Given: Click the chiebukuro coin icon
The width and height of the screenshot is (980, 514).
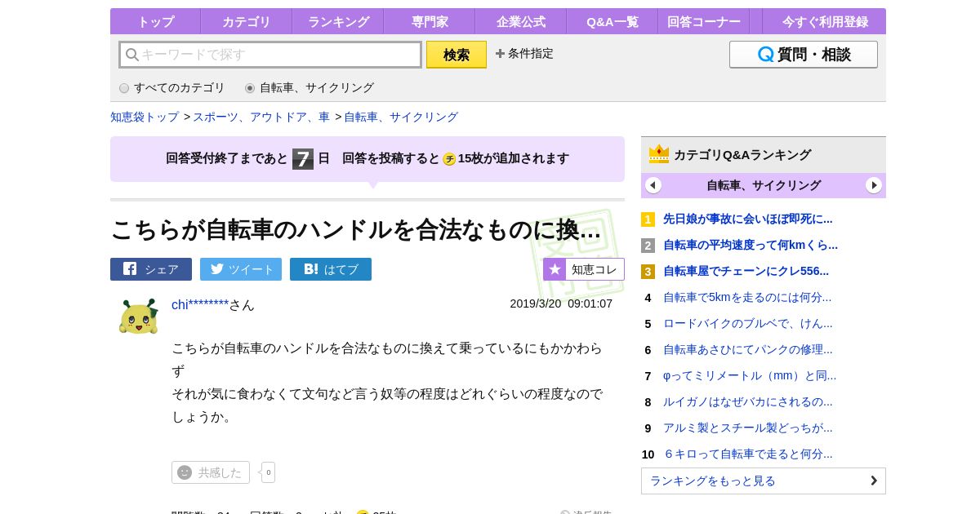Looking at the screenshot, I should [x=449, y=159].
